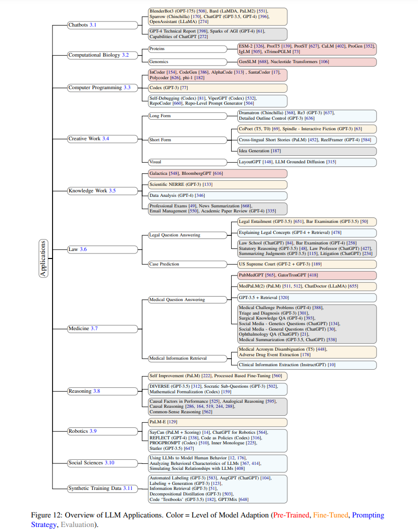Click the Medicine 3.7 node
Image resolution: width=418 pixels, height=532 pixels.
click(x=103, y=329)
